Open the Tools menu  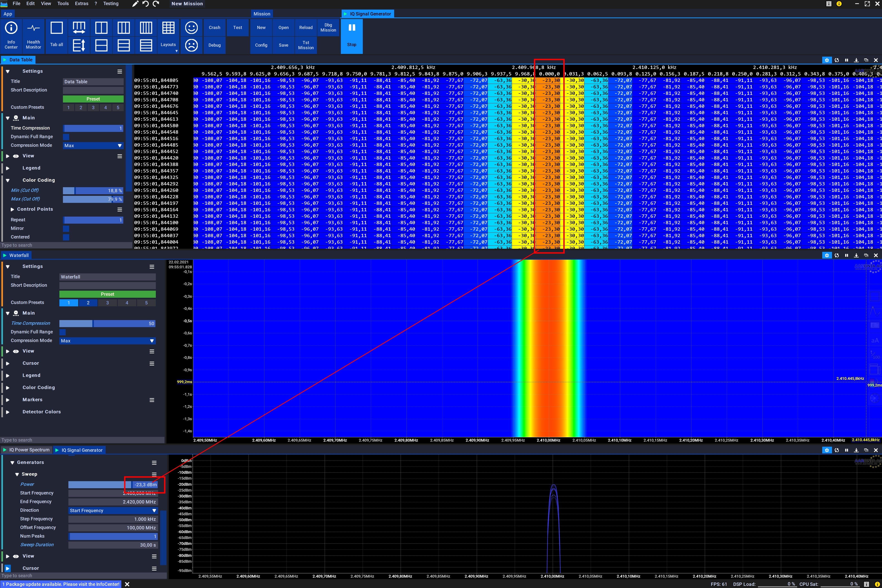pyautogui.click(x=63, y=4)
